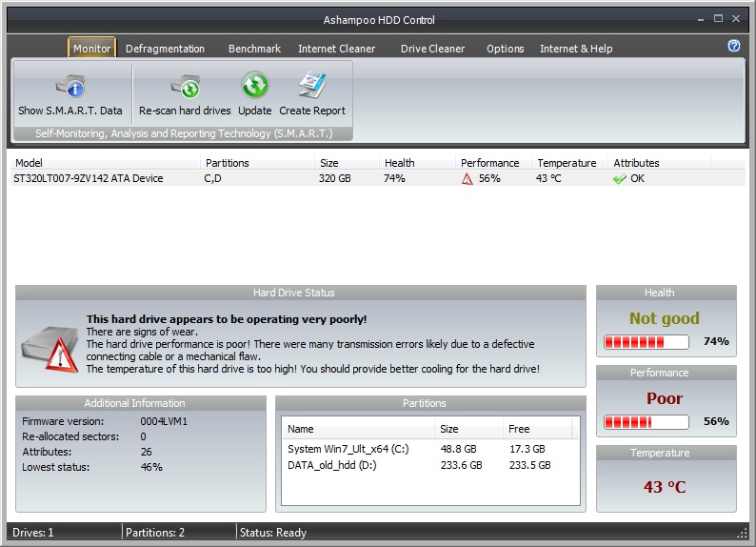
Task: Open the Benchmark tab
Action: 254,49
